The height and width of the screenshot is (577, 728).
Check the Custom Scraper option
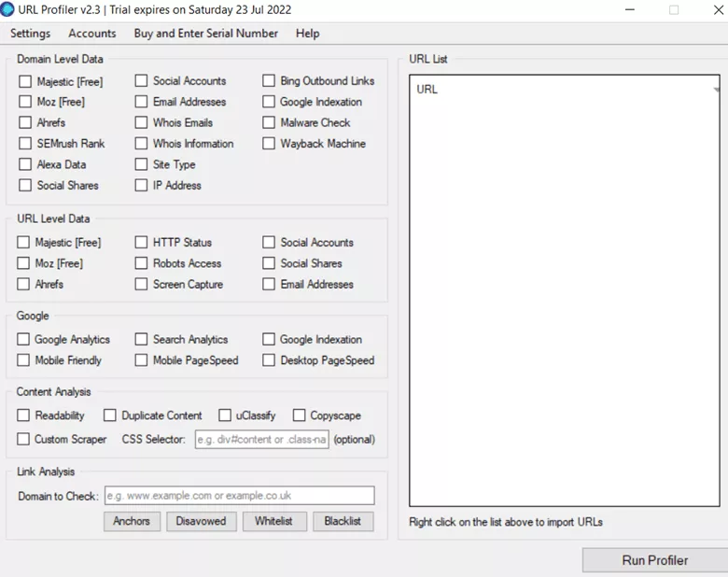click(23, 439)
